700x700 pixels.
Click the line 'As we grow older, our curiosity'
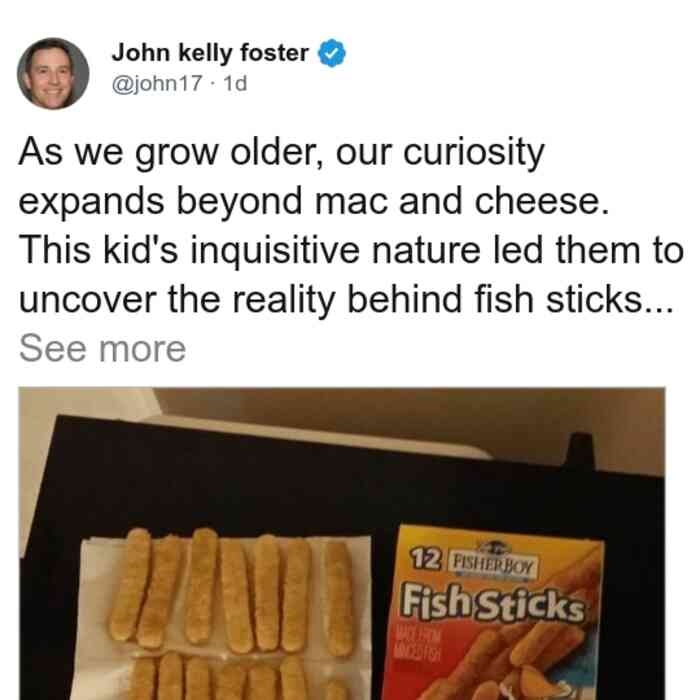[282, 153]
